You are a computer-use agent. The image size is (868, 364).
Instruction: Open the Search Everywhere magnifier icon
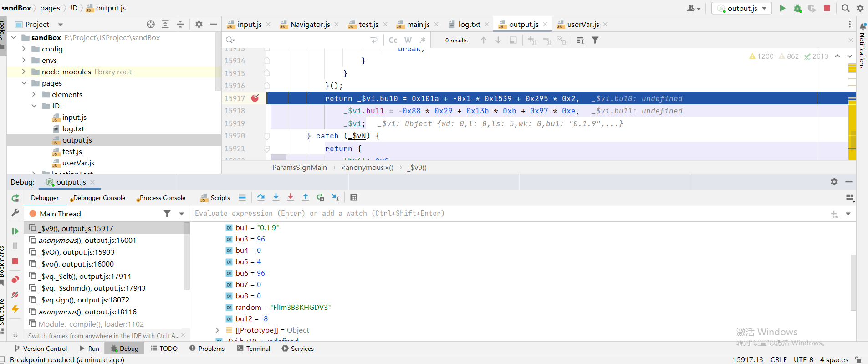[x=845, y=8]
